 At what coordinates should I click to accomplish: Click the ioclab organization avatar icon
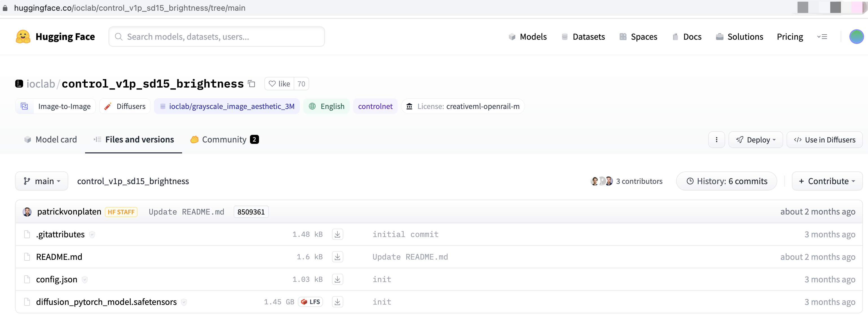pyautogui.click(x=19, y=83)
